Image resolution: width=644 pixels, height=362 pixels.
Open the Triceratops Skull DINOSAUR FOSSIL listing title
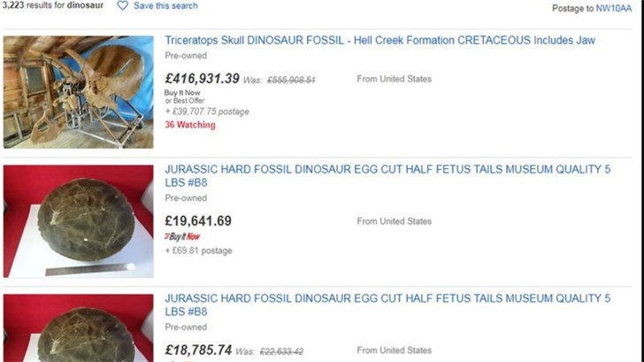[379, 40]
